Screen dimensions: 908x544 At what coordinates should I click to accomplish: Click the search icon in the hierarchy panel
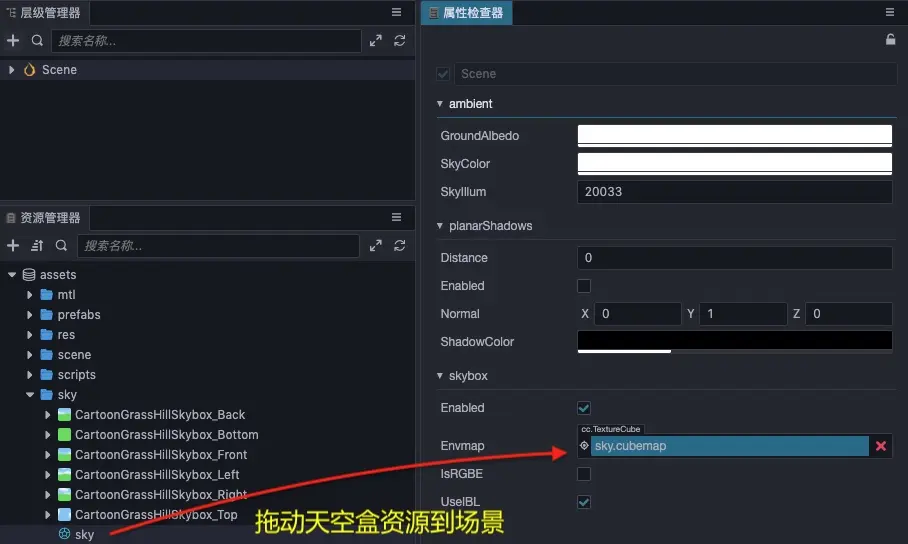(37, 41)
